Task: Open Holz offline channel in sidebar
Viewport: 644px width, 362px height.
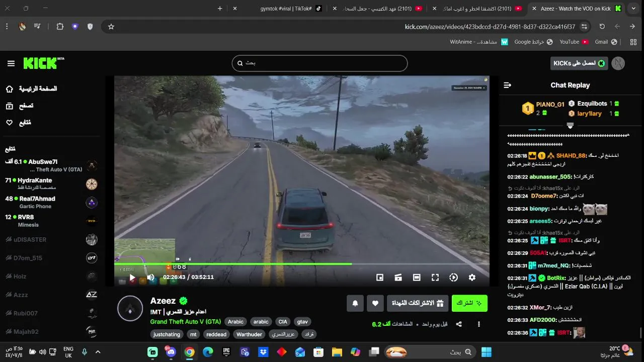Action: pyautogui.click(x=51, y=276)
